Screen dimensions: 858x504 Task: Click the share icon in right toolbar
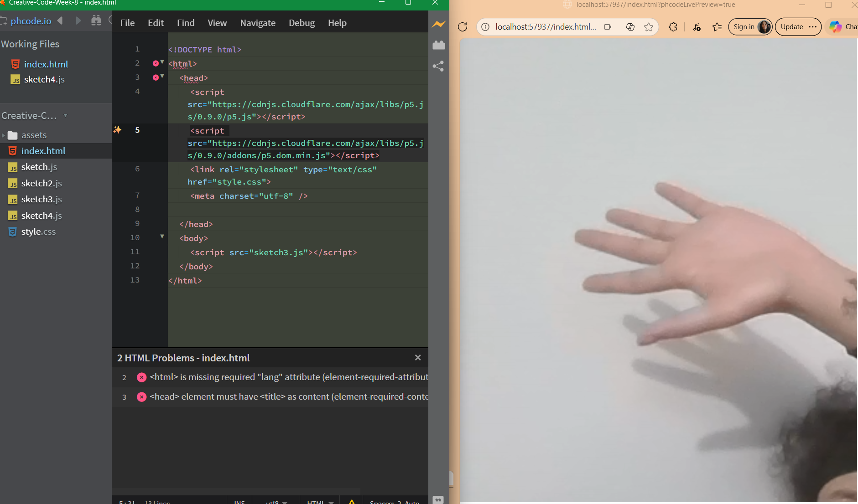pos(438,67)
